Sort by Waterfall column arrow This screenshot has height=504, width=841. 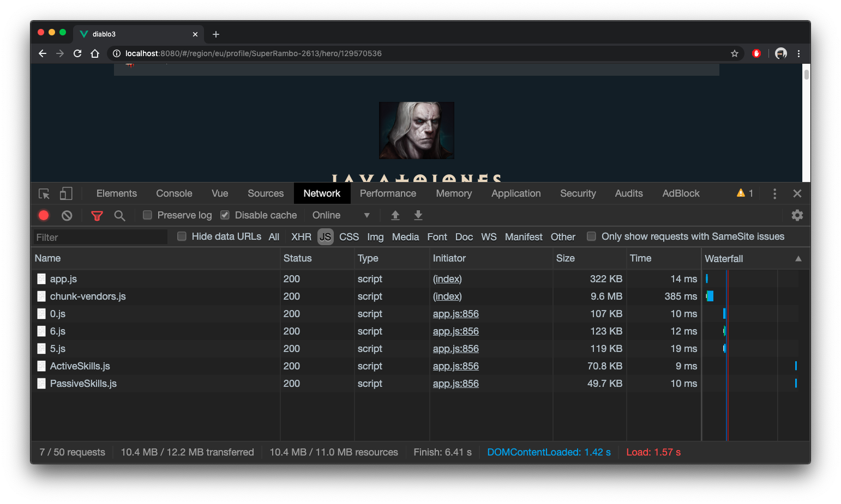(798, 259)
